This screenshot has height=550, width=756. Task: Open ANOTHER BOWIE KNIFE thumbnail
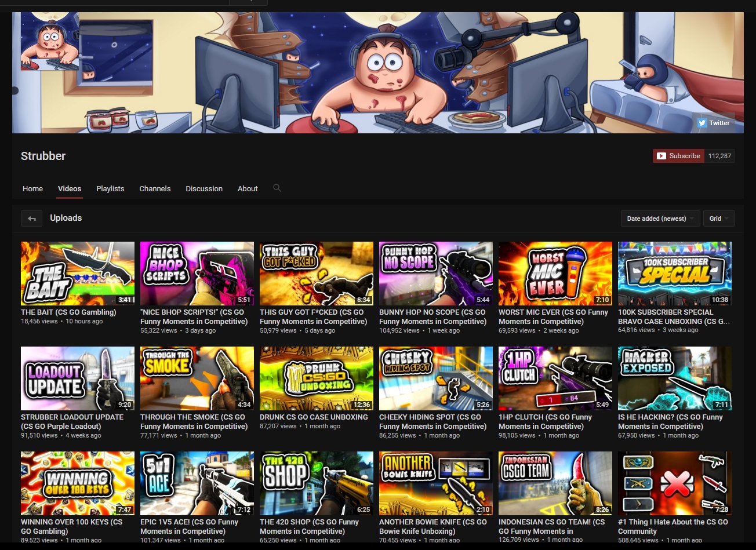point(436,483)
